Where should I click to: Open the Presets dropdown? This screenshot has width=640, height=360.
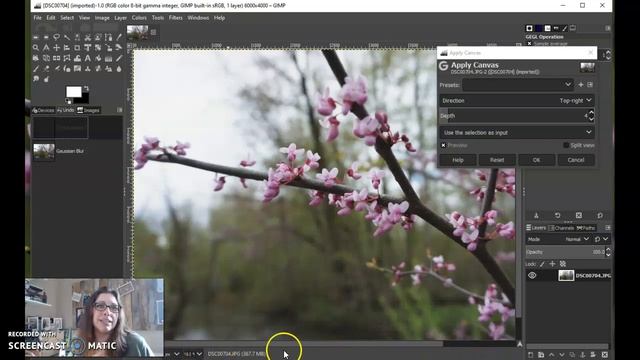point(518,84)
